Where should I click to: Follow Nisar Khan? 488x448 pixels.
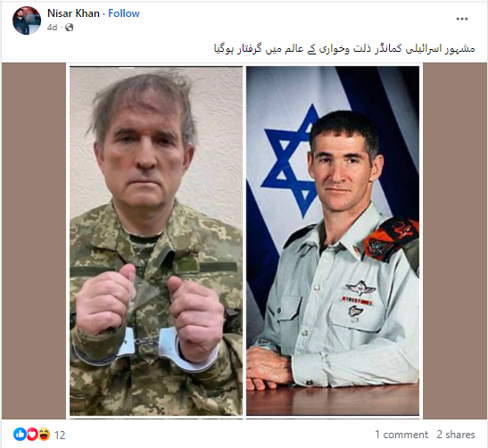[x=124, y=13]
